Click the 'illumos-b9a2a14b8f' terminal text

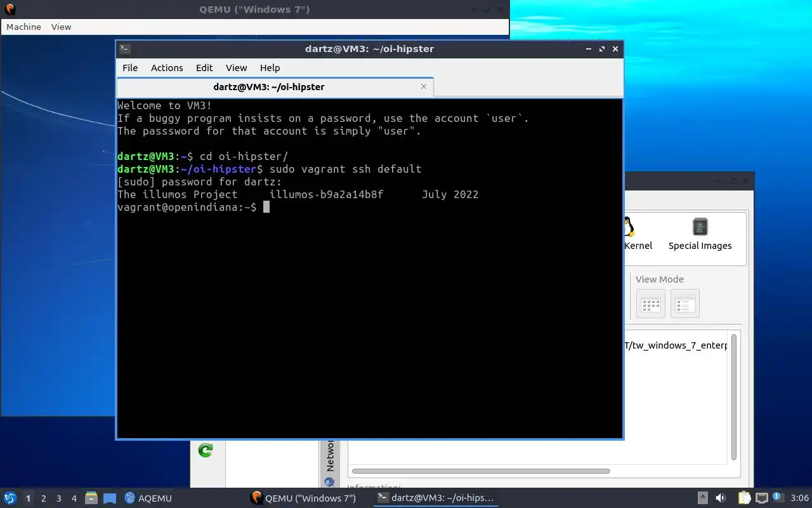click(x=326, y=194)
